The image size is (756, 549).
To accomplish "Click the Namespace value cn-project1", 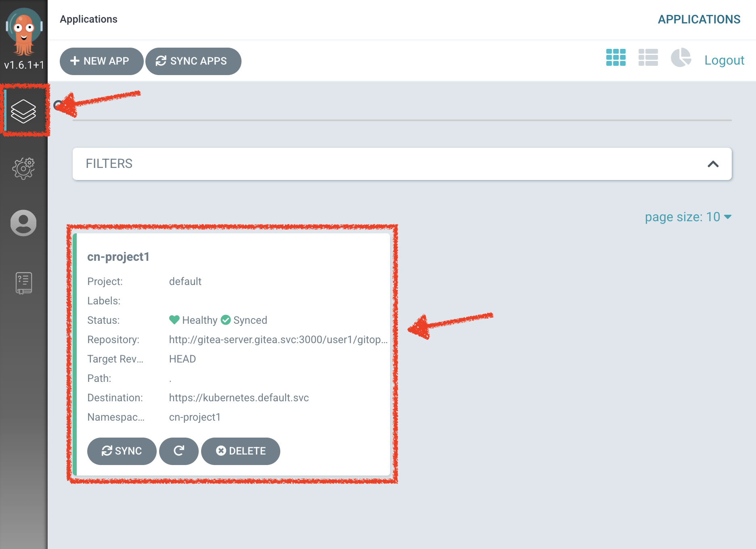I will [x=195, y=417].
